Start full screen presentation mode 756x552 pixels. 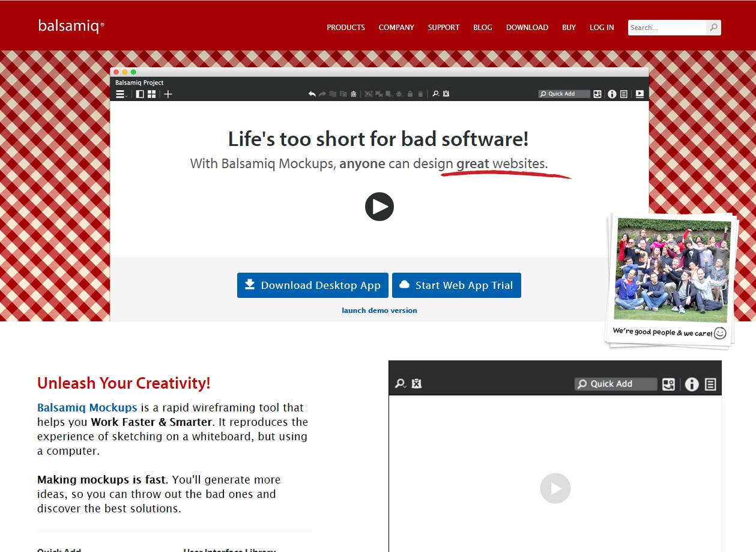[x=640, y=94]
